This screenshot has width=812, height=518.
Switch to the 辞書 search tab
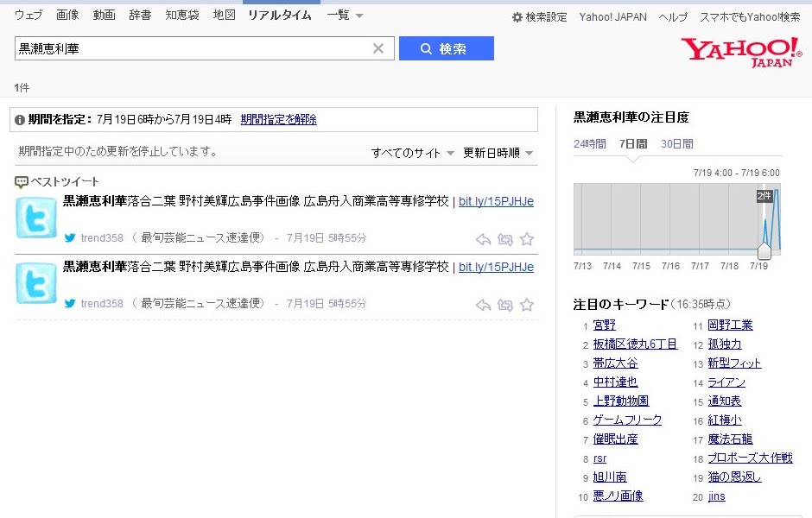coord(140,15)
